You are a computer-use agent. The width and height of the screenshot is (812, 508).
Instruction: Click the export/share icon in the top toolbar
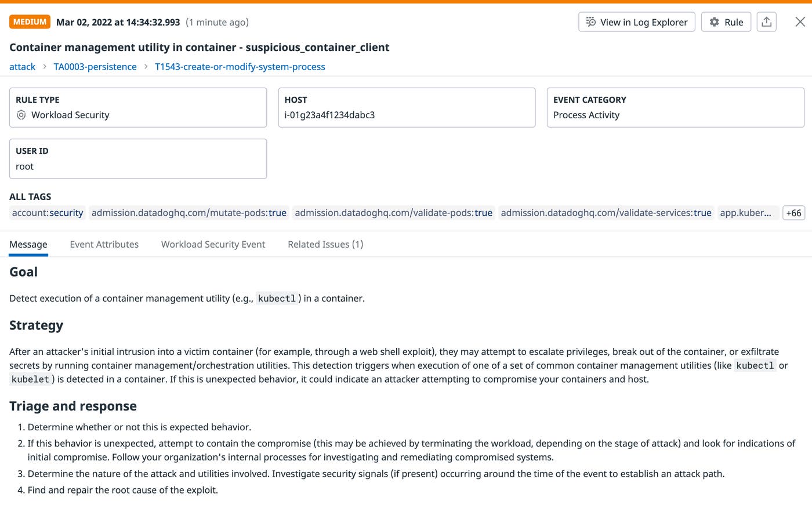[x=766, y=21]
